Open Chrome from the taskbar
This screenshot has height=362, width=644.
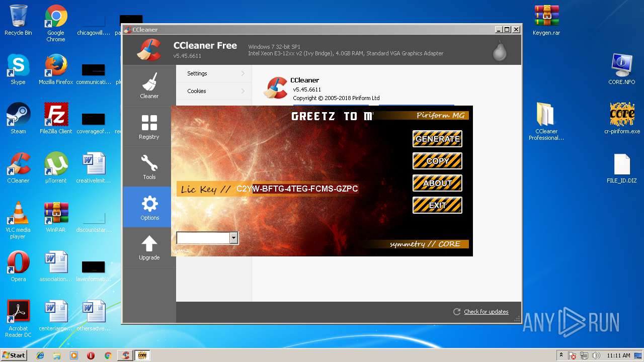pos(108,355)
